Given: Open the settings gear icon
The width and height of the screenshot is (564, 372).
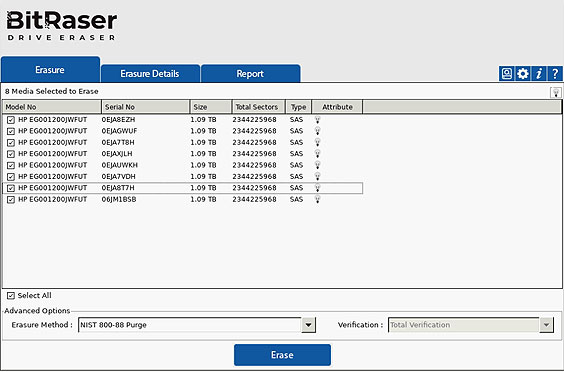Looking at the screenshot, I should pos(522,74).
